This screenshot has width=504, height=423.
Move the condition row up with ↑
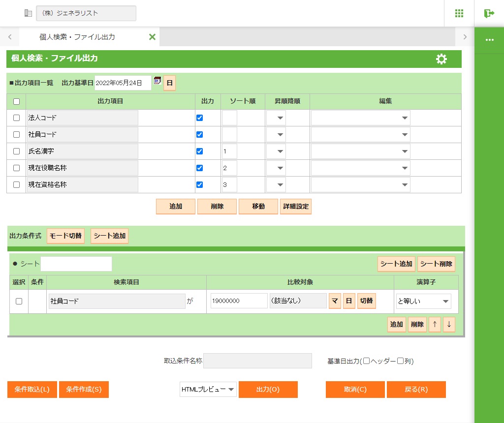pyautogui.click(x=435, y=325)
